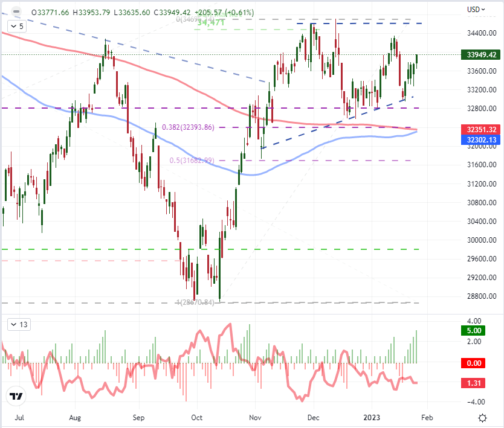Expand the collapsed 5 indicators legend
Viewport: 504px width, 428px height.
pos(17,27)
